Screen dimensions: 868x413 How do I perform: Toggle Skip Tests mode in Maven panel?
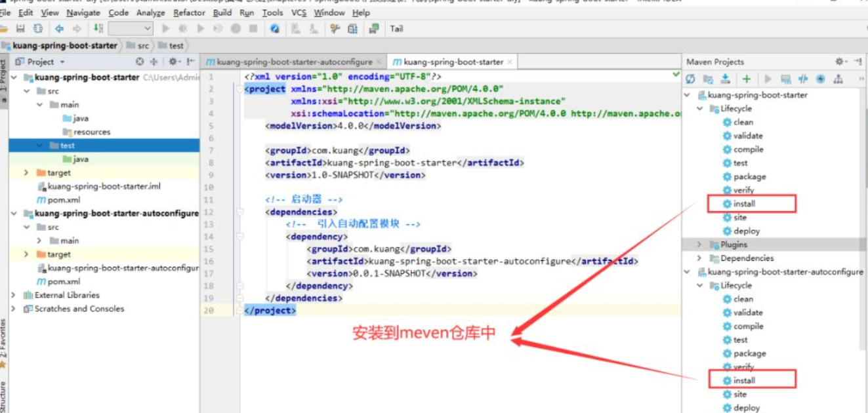coord(820,79)
